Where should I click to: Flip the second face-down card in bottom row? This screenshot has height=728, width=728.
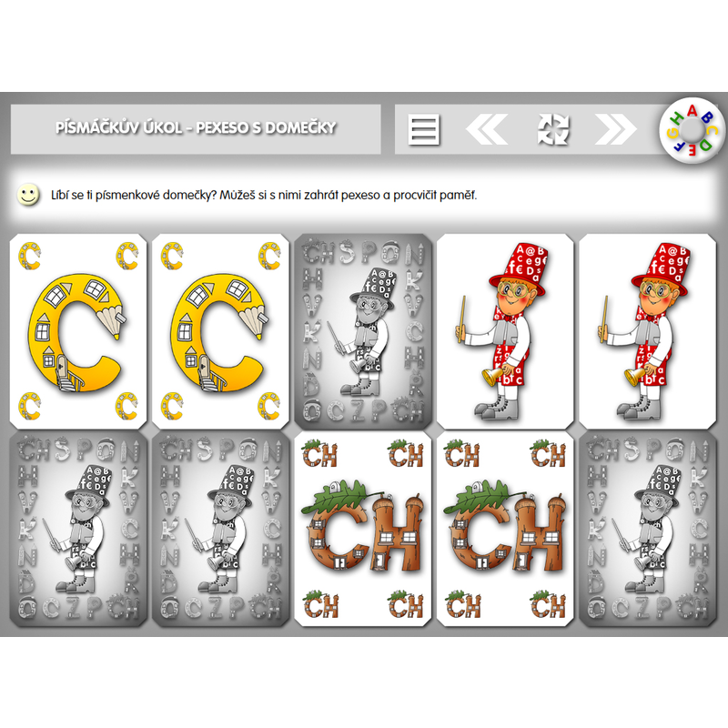[x=220, y=529]
